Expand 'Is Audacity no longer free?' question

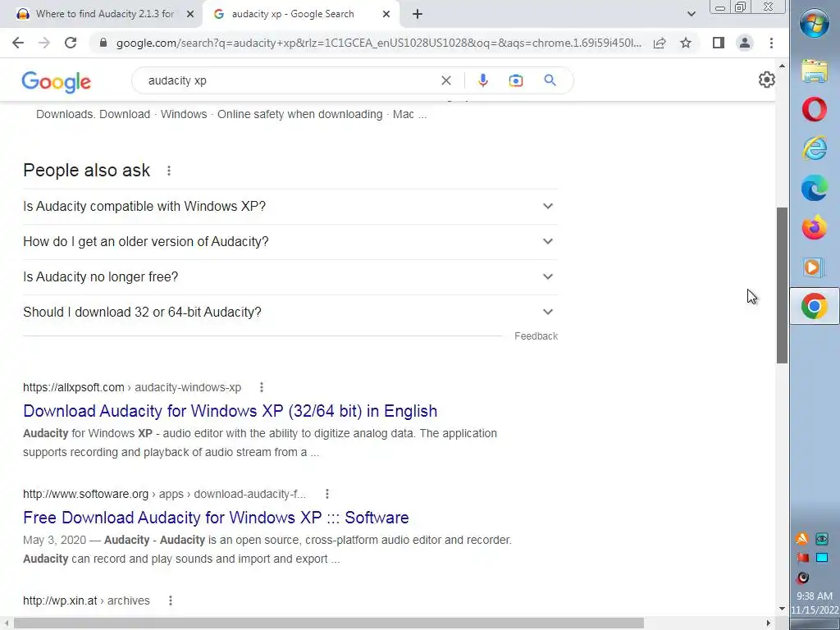click(x=290, y=277)
